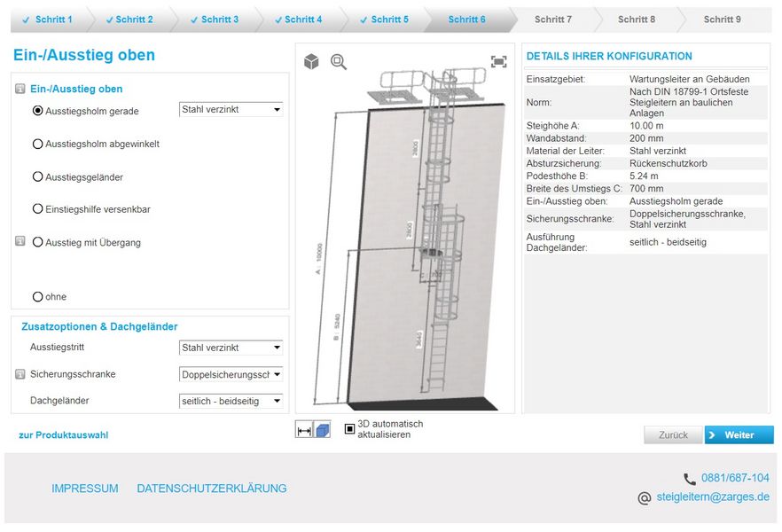Screen dimensions: 782x532
Task: Open info icon next to Ein-/Ausstieg oben
Action: pyautogui.click(x=21, y=89)
